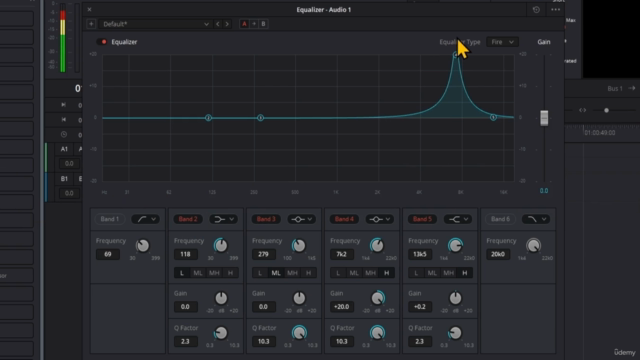Open Band 5 filter shape dropdown

coord(458,219)
